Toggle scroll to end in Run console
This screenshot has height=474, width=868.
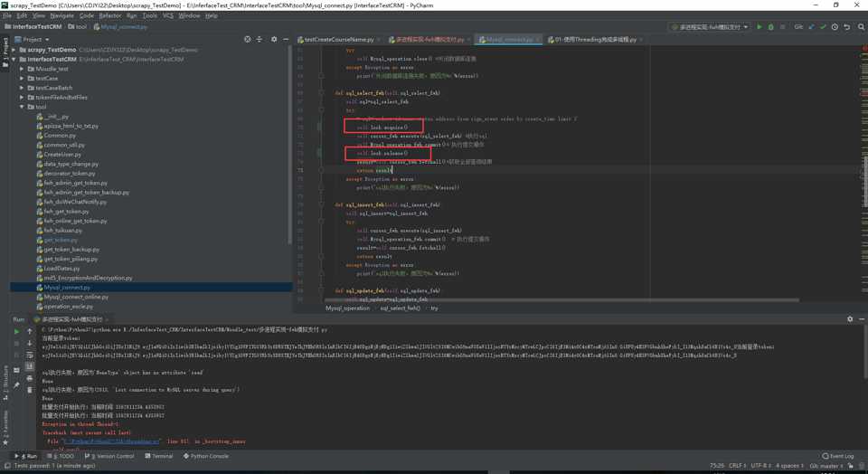pos(29,366)
